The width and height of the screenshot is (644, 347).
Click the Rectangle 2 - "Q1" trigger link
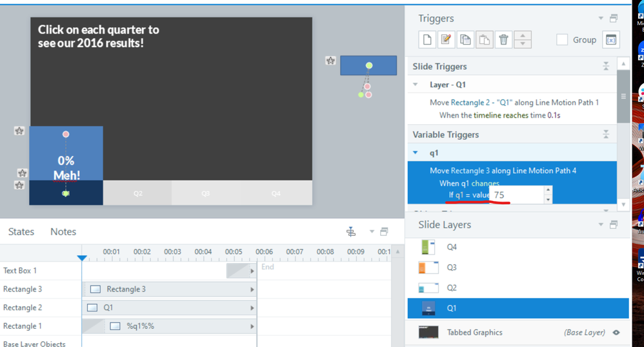click(x=482, y=102)
